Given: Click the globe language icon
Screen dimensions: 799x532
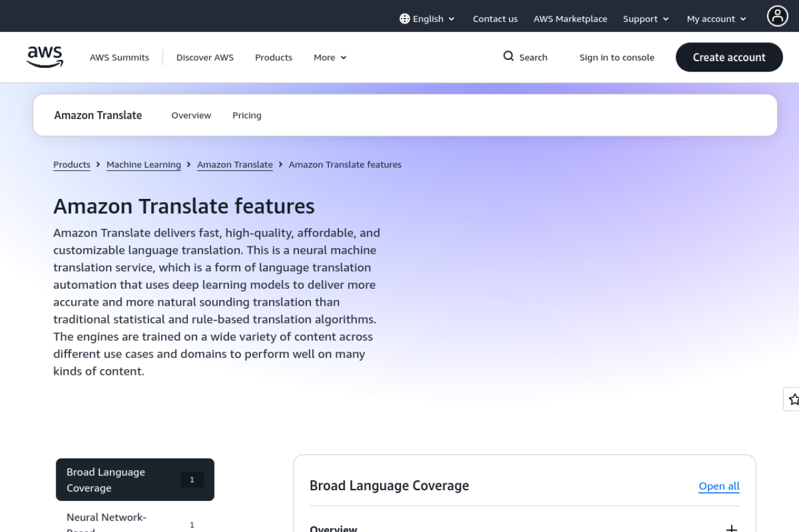Looking at the screenshot, I should pyautogui.click(x=404, y=19).
